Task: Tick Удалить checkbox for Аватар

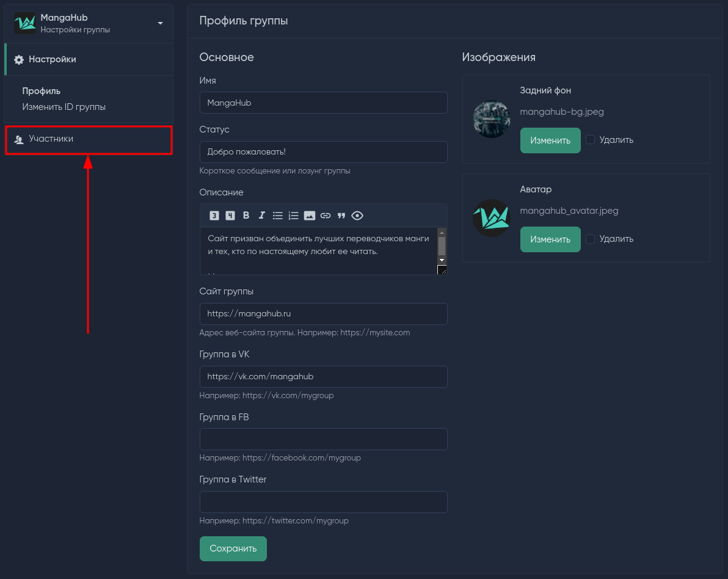Action: pos(590,239)
